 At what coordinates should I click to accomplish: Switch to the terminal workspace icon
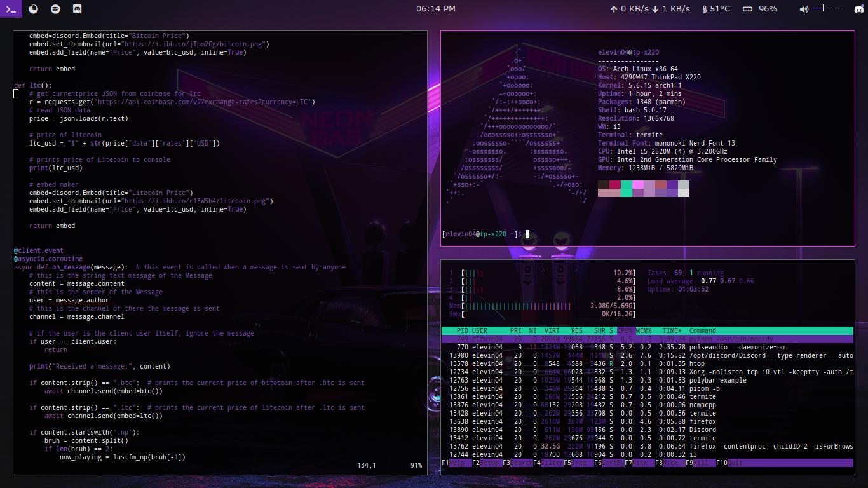(x=11, y=9)
